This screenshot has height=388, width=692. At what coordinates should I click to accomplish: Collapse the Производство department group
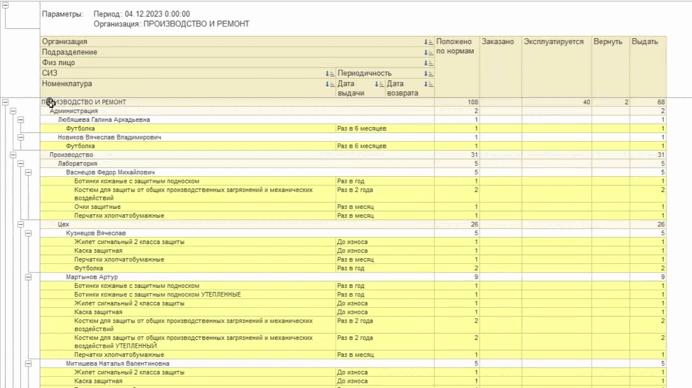click(13, 155)
